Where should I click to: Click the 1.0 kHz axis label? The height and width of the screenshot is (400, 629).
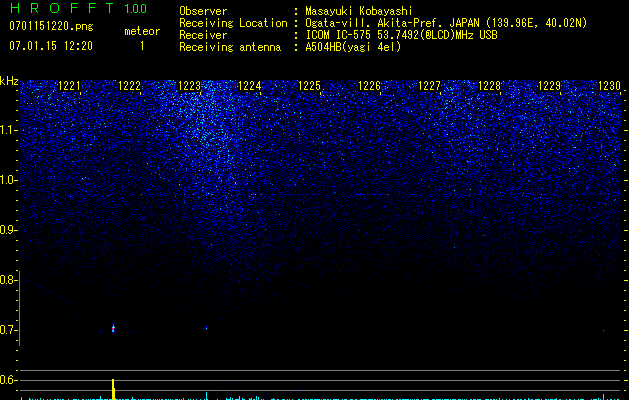pyautogui.click(x=8, y=180)
